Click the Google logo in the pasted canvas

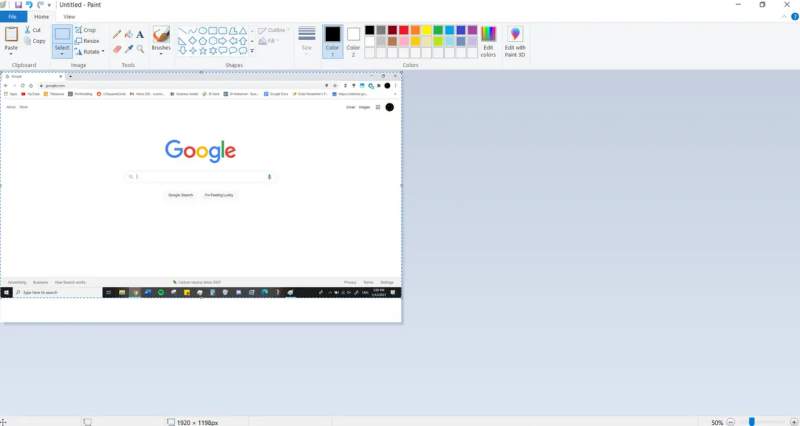point(200,151)
